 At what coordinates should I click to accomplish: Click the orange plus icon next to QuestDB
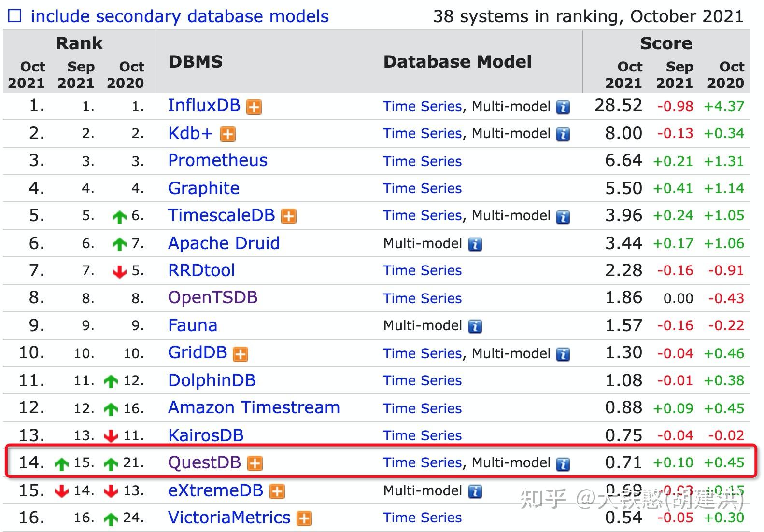(255, 463)
